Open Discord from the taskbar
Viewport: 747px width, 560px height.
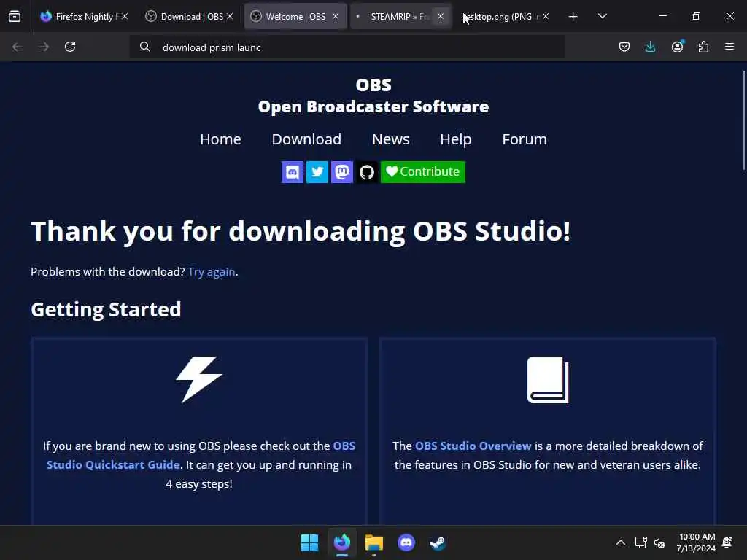click(406, 542)
